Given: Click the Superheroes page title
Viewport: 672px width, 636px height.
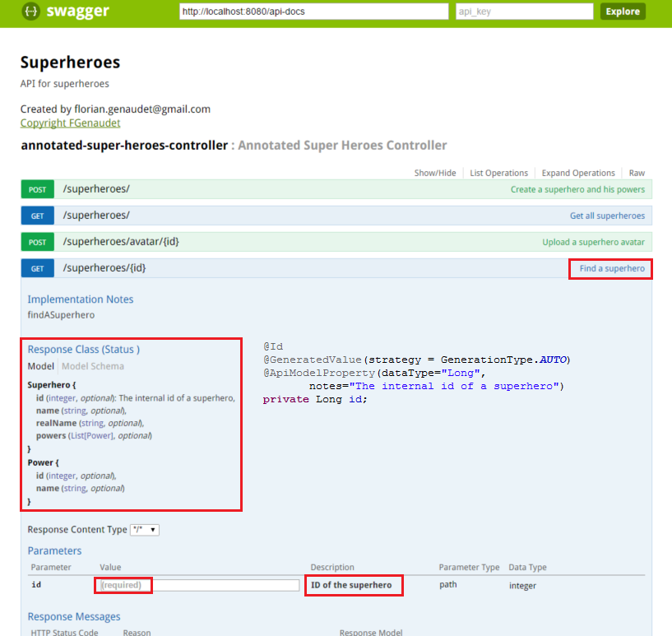Looking at the screenshot, I should (x=70, y=63).
